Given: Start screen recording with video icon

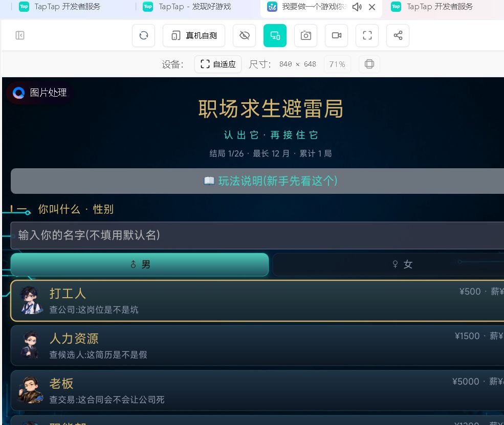Looking at the screenshot, I should [x=337, y=35].
